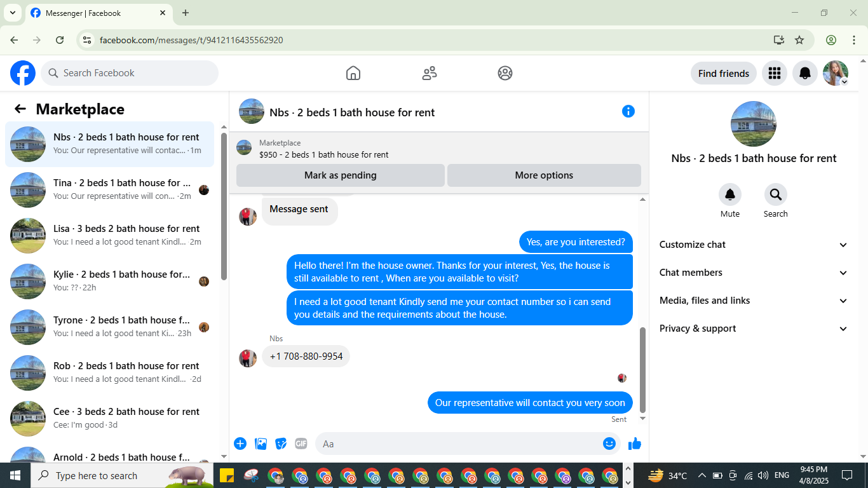Bookmark this page with the star icon

point(799,40)
